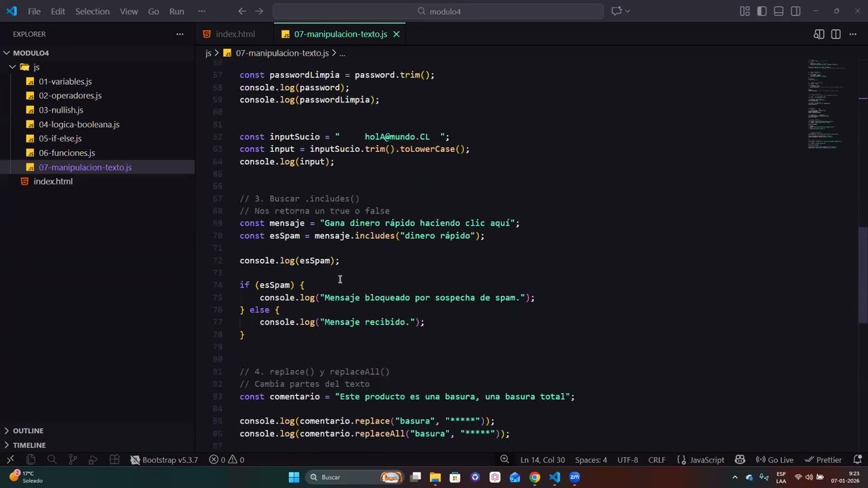
Task: Click the js breadcrumb segment
Action: coord(208,53)
